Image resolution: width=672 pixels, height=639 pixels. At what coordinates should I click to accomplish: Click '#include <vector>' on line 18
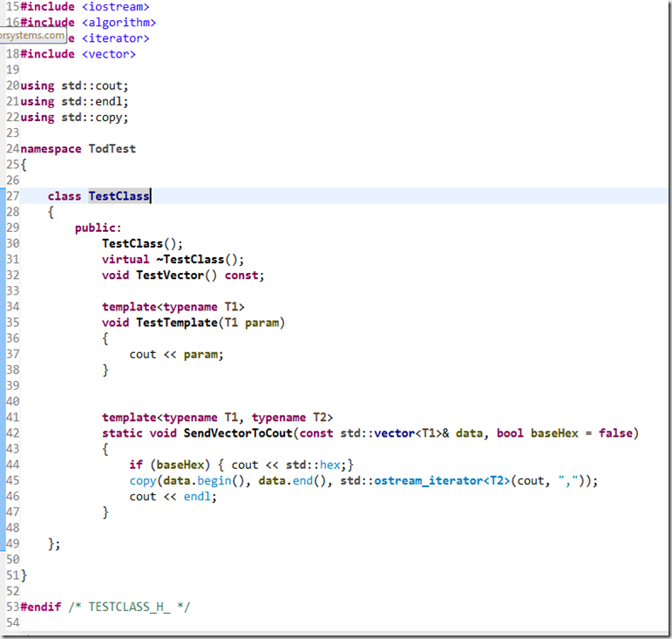78,54
